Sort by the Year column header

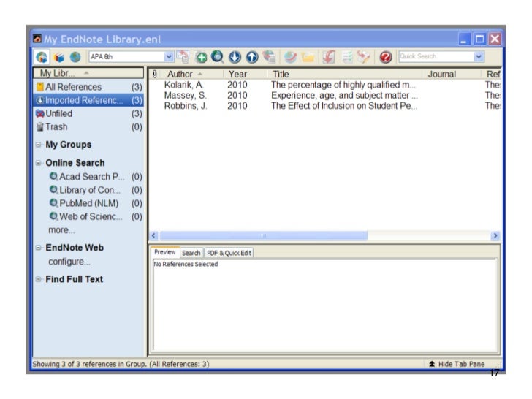245,74
